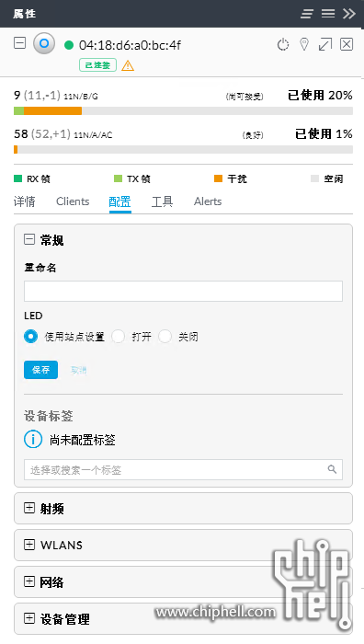The width and height of the screenshot is (364, 644).
Task: Click the double-chevron collapse panel icon
Action: (x=348, y=14)
